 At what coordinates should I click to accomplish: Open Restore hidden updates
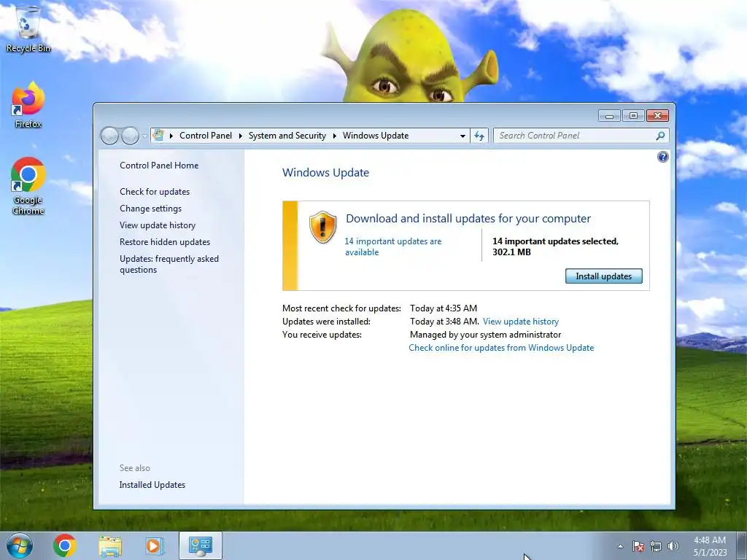pos(165,242)
